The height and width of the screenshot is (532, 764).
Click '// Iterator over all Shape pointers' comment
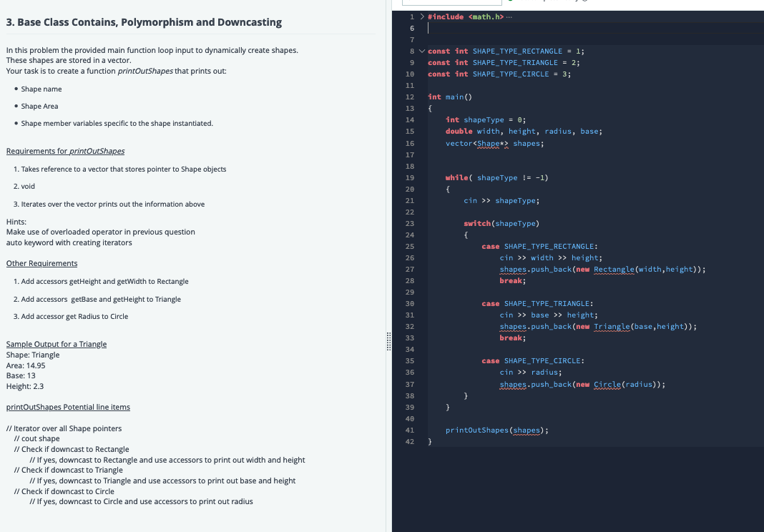point(64,429)
